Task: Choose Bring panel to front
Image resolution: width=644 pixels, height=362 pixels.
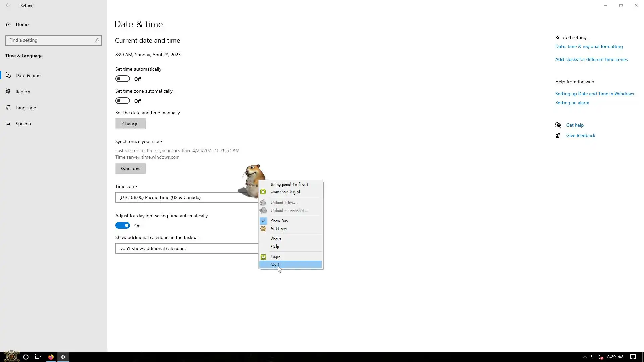Action: coord(289,184)
